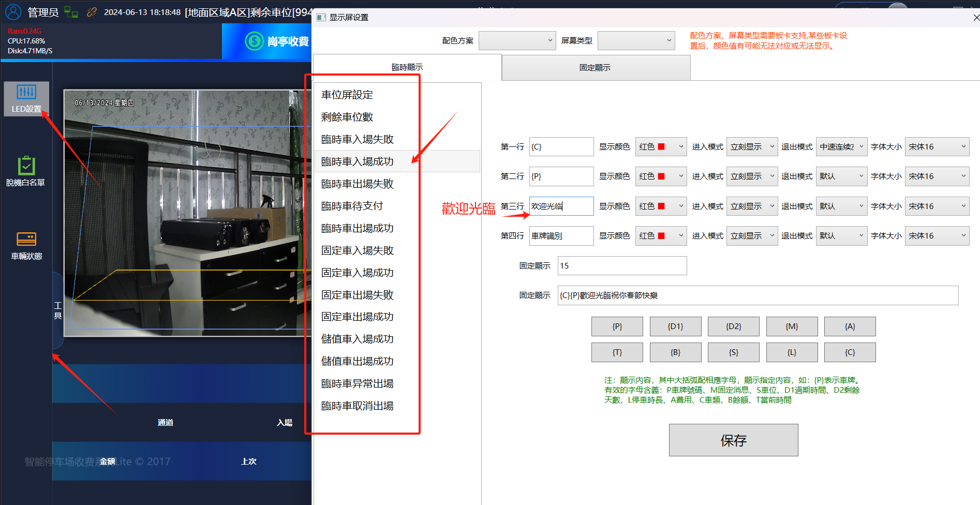The image size is (980, 505).
Task: Insert the {D1} placeholder button
Action: click(x=675, y=326)
